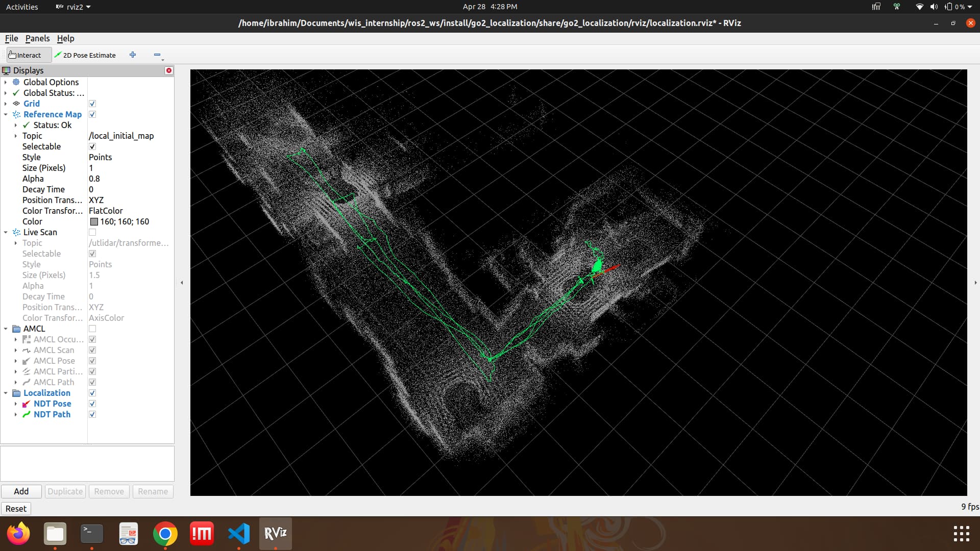Select the NDT Path display icon

tap(27, 415)
